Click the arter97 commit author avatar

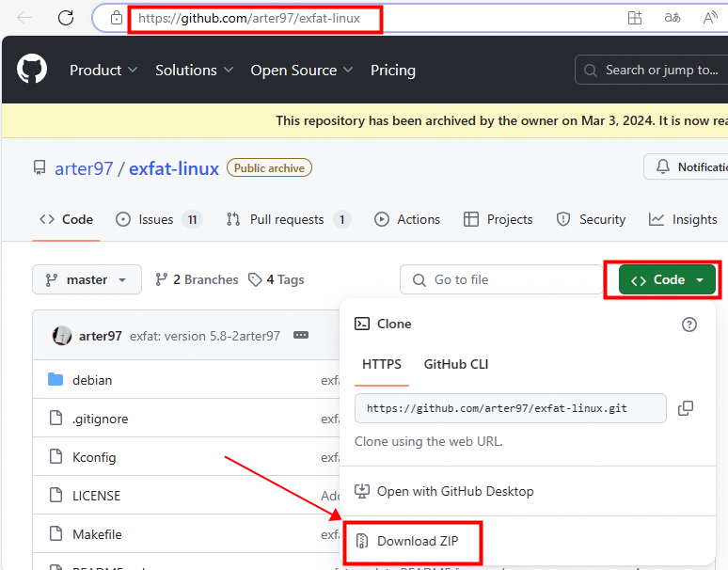tap(62, 336)
